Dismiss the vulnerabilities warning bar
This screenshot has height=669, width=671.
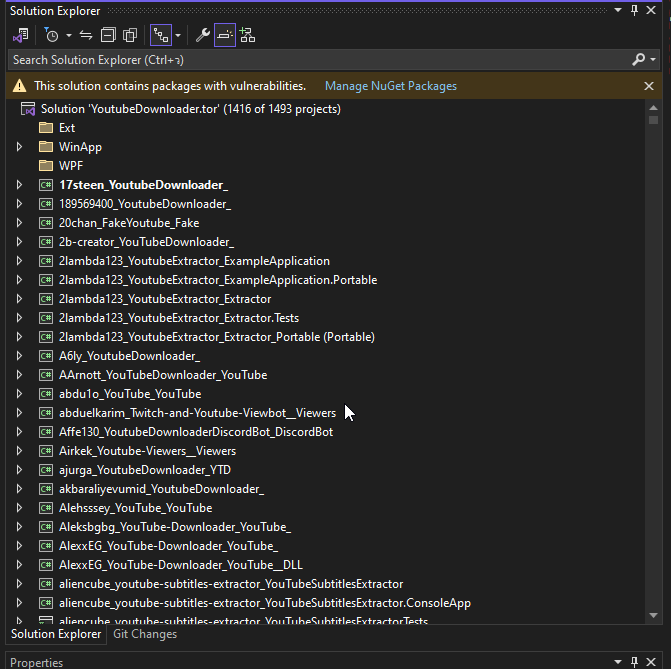[x=649, y=86]
